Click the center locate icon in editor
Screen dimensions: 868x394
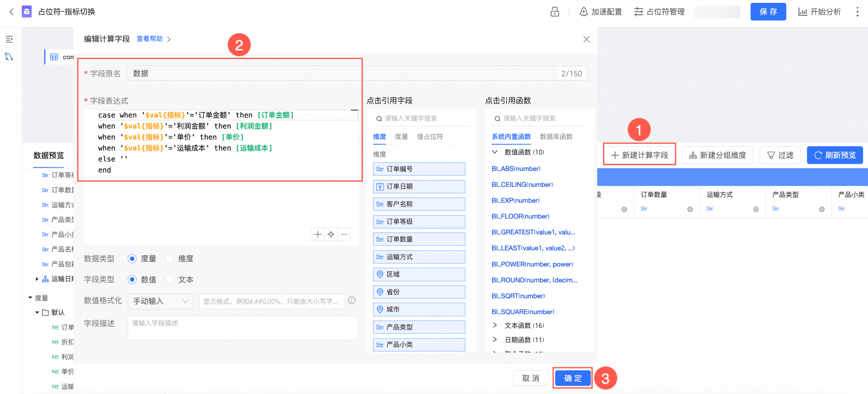(x=331, y=234)
